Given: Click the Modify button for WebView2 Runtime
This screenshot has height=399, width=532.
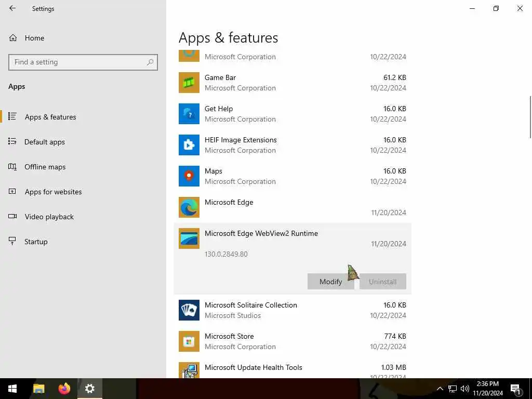Looking at the screenshot, I should pos(330,282).
